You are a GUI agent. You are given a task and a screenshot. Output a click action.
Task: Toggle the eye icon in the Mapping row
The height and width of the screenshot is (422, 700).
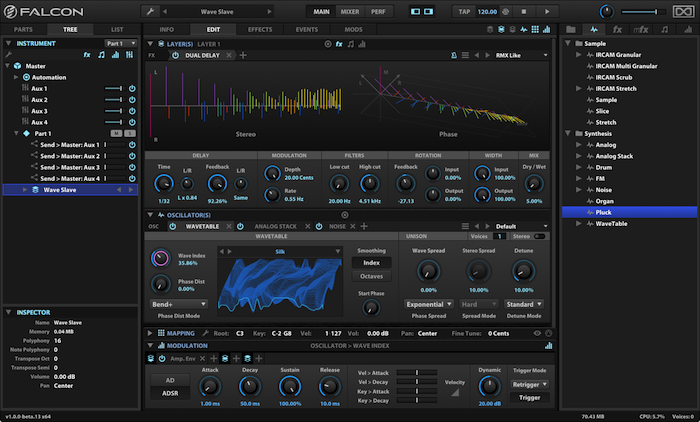pyautogui.click(x=537, y=333)
